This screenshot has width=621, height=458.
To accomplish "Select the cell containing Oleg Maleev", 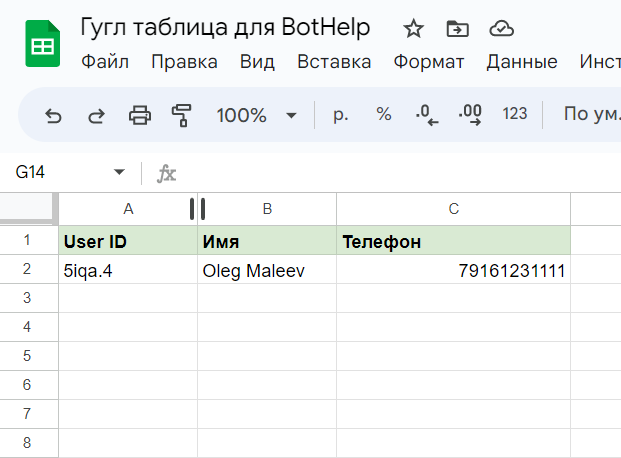I will [267, 270].
